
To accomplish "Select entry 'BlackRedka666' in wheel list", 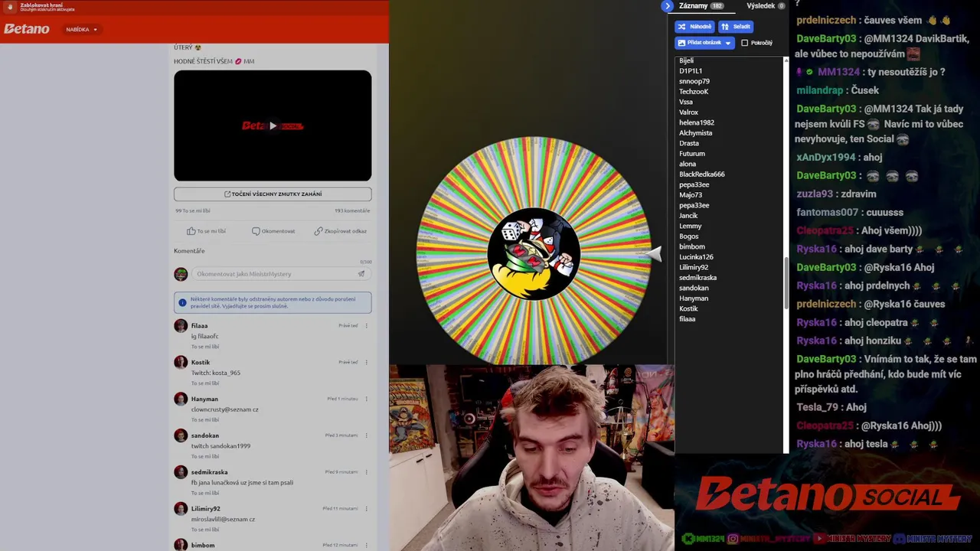I will 701,174.
